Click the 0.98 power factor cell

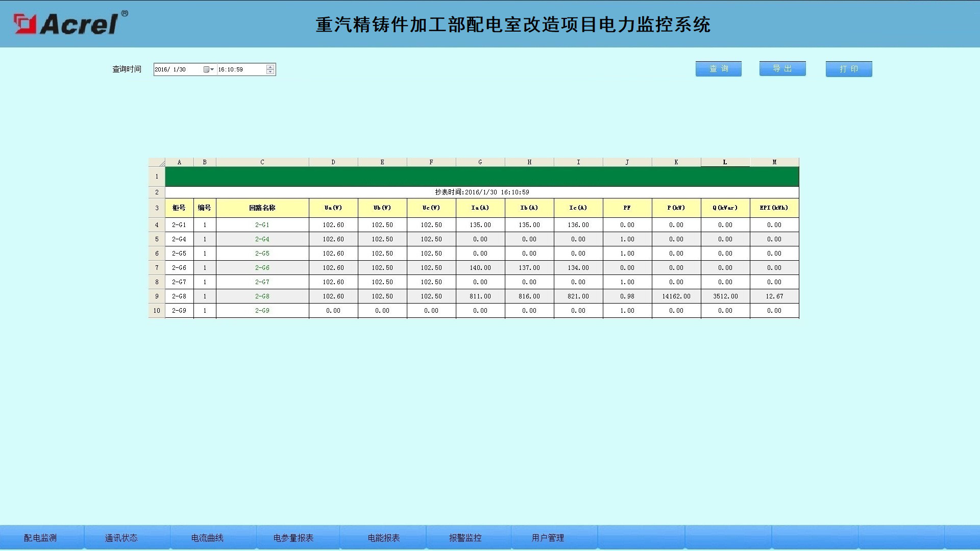627,296
